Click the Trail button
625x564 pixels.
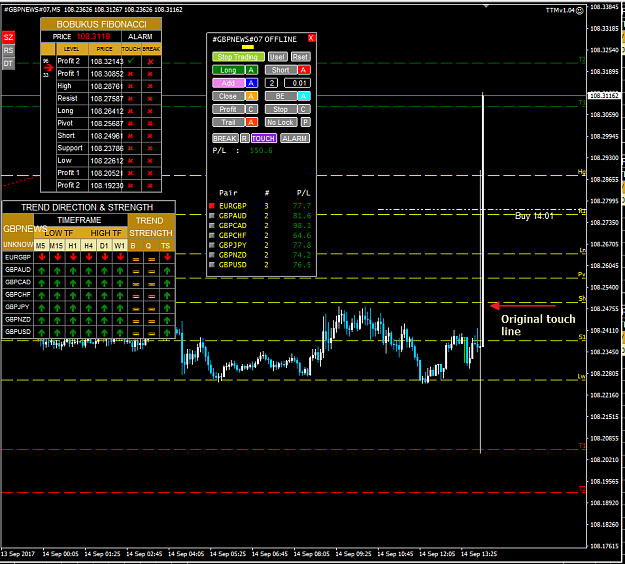tap(228, 122)
